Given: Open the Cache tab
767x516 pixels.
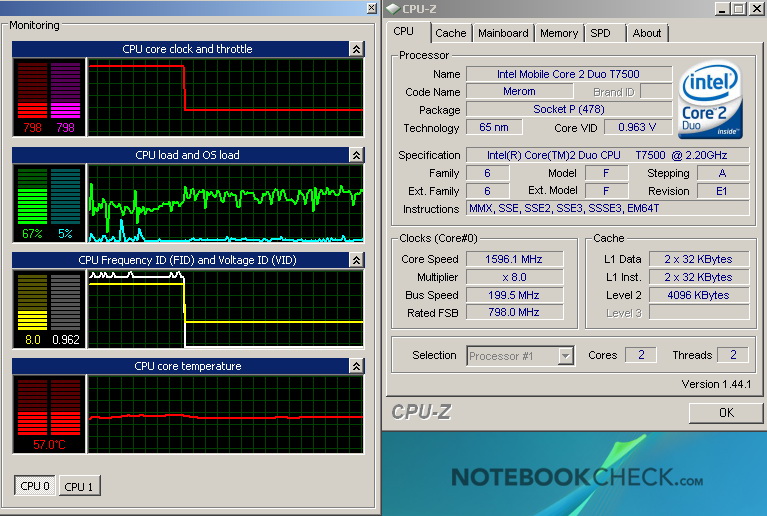Looking at the screenshot, I should pos(451,33).
